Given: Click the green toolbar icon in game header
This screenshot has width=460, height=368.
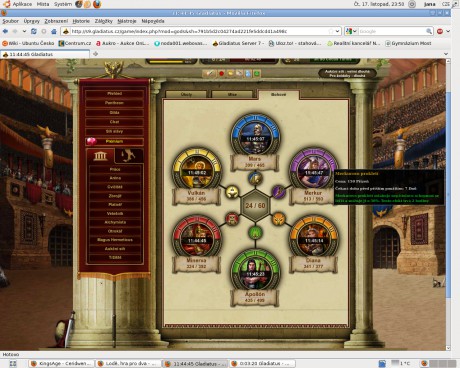Looking at the screenshot, I should pyautogui.click(x=257, y=73).
